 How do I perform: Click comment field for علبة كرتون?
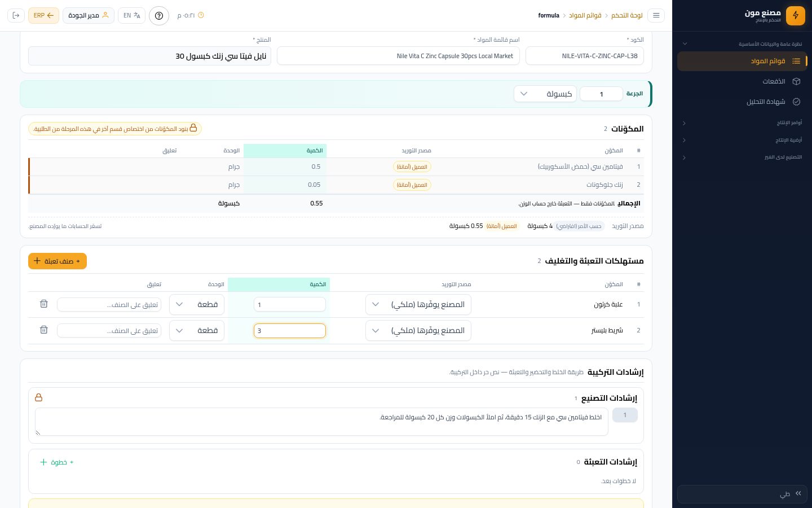[x=109, y=304]
